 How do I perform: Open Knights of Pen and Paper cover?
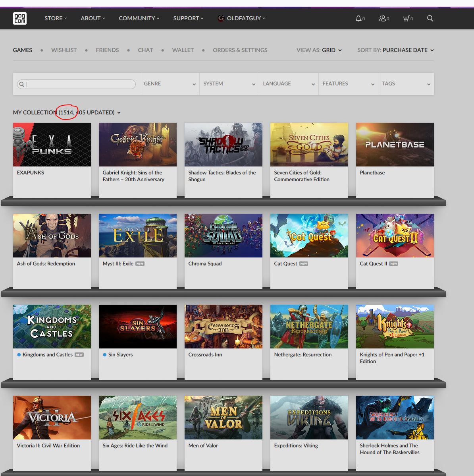pos(395,327)
